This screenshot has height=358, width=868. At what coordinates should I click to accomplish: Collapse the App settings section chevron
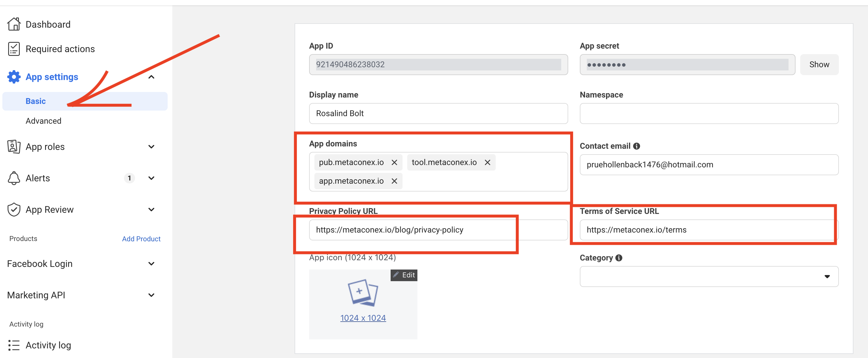point(151,77)
